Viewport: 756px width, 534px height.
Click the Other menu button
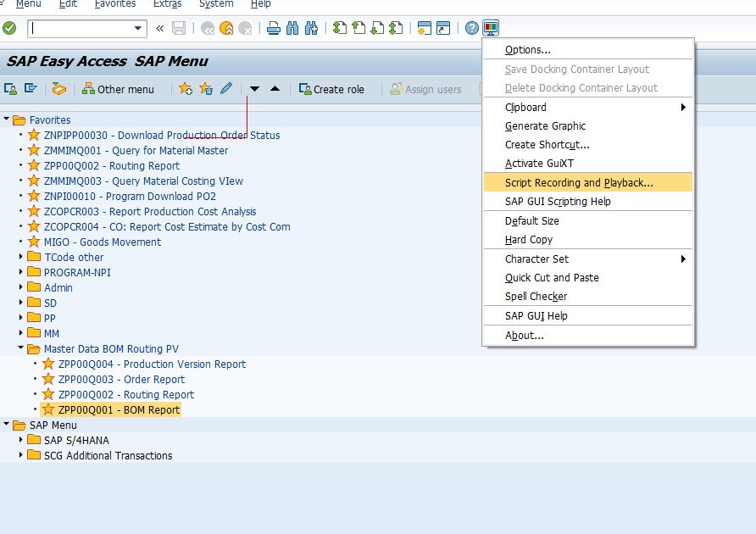pos(118,89)
